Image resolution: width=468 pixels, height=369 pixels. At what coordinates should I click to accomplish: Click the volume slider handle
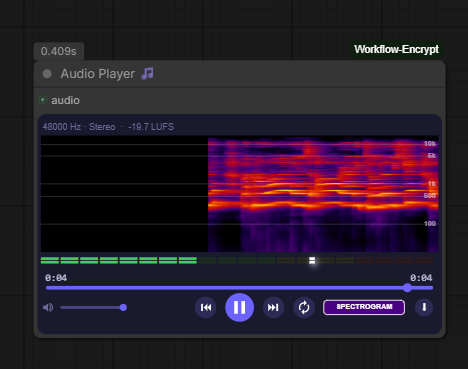pos(123,307)
